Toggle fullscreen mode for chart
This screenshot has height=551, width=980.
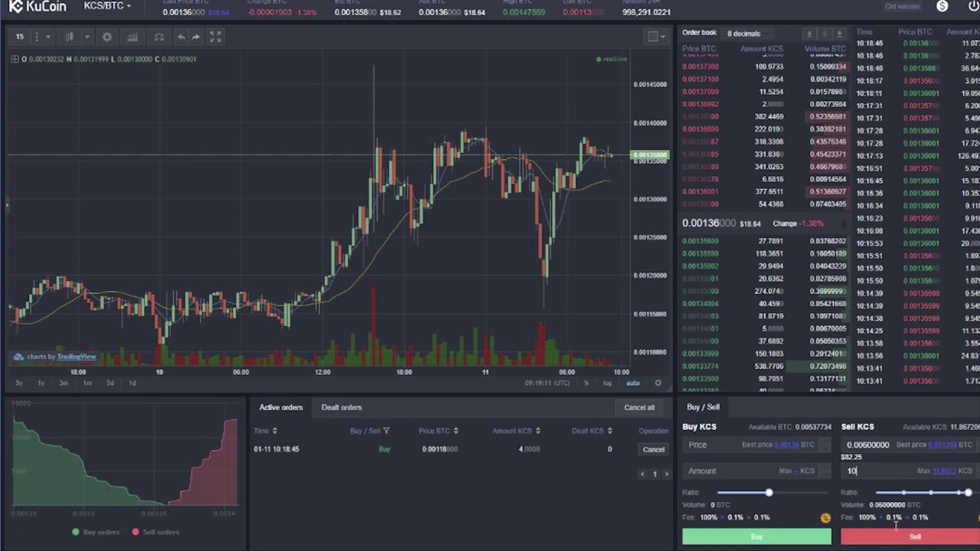[216, 37]
